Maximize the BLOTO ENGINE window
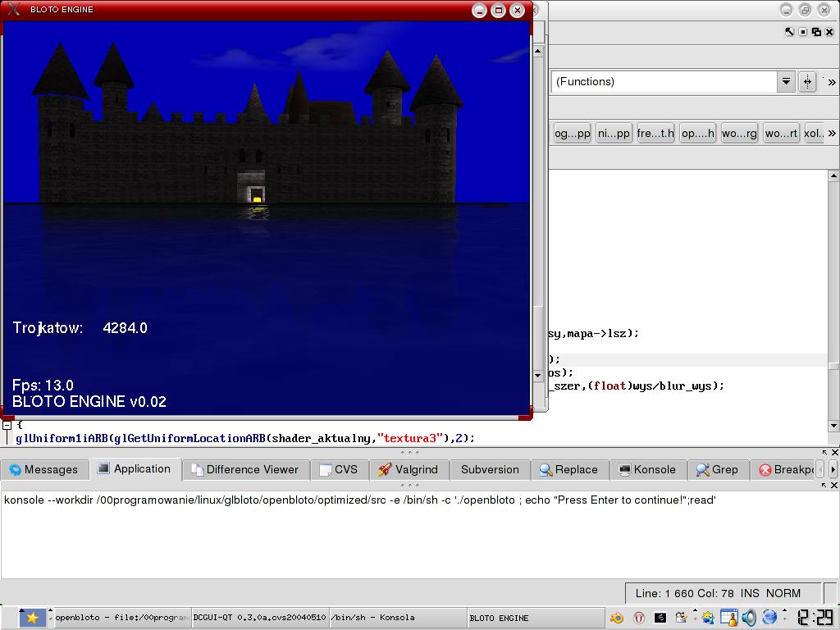 [x=498, y=10]
